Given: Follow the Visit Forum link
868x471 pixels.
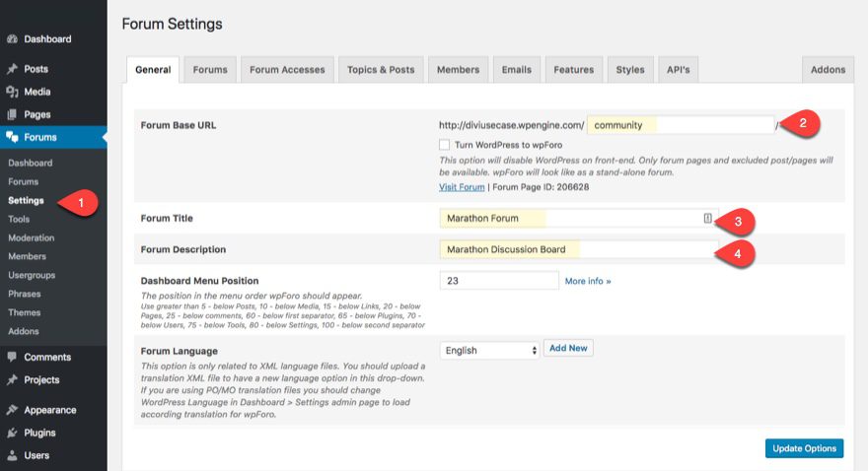Looking at the screenshot, I should click(462, 187).
